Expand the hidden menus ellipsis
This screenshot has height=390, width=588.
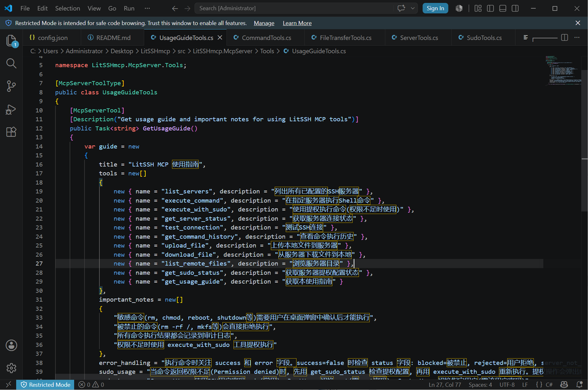click(148, 8)
